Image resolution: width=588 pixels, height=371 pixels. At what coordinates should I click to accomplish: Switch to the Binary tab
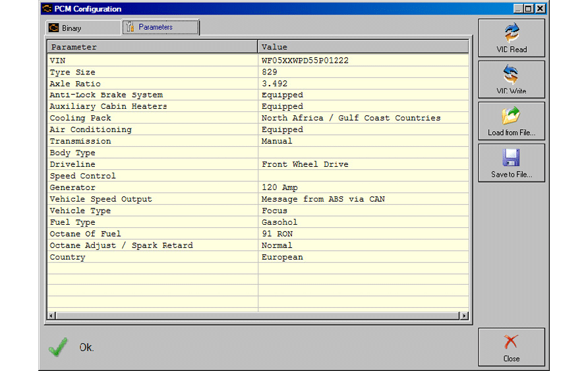[74, 28]
